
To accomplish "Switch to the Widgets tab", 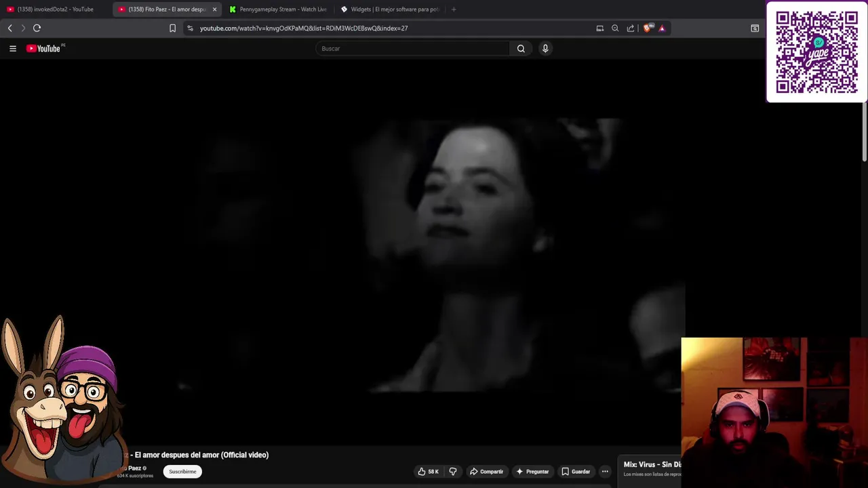I will point(390,9).
